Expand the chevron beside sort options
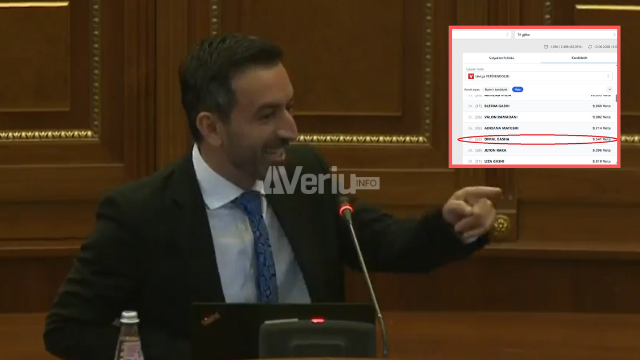This screenshot has height=360, width=640. tap(609, 89)
